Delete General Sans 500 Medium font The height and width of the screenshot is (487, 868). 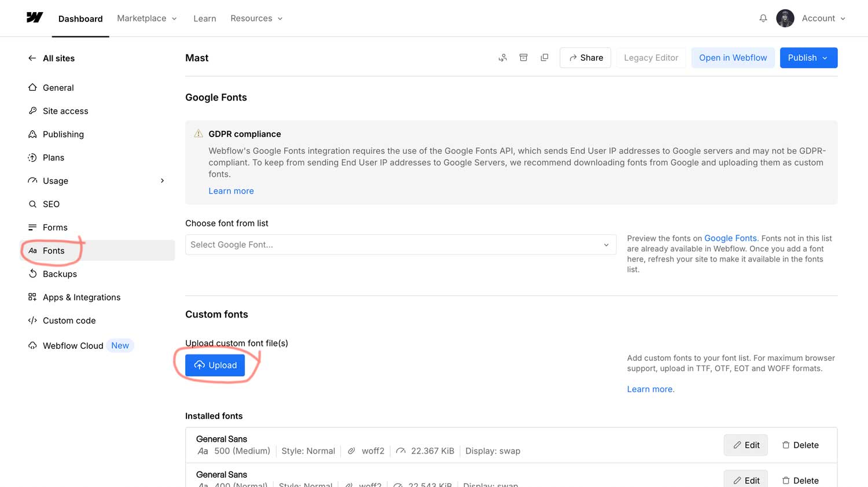point(800,445)
